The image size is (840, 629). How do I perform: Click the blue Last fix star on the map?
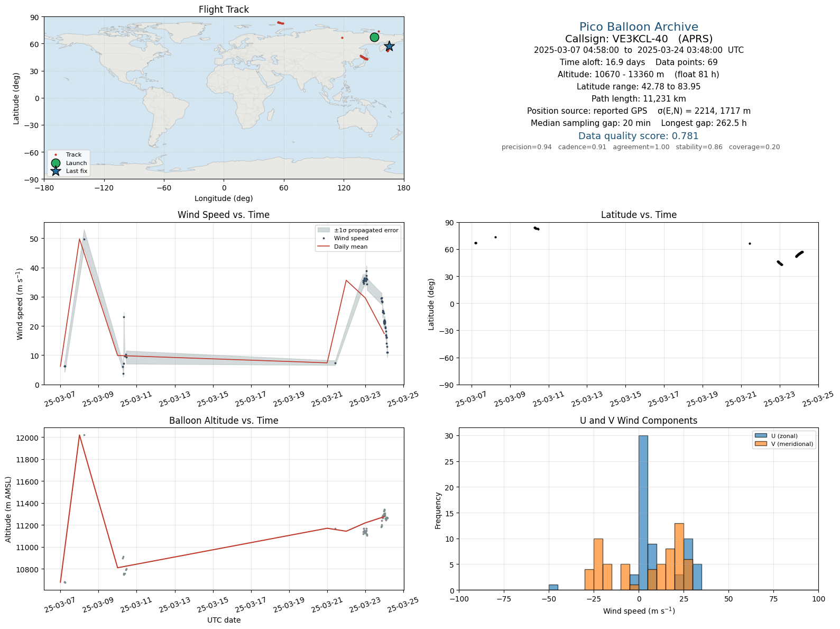click(x=389, y=46)
